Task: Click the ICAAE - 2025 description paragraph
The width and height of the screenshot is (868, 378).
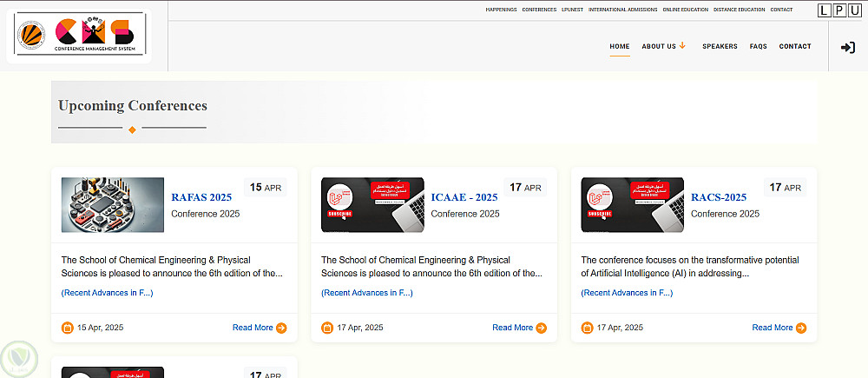Action: pos(431,267)
